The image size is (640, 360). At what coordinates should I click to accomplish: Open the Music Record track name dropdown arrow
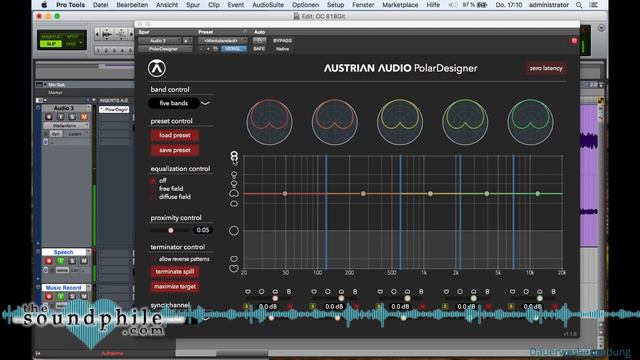(89, 287)
